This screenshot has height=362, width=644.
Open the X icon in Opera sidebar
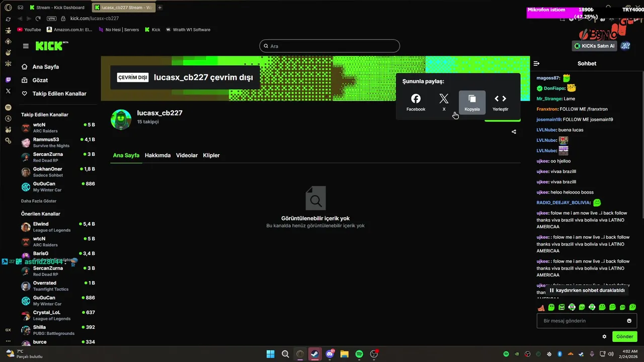point(8,91)
